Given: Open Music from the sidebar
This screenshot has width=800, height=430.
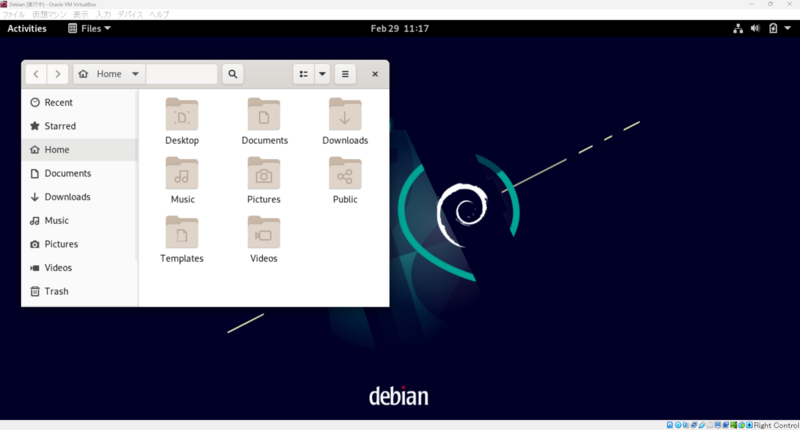Looking at the screenshot, I should (x=80, y=220).
